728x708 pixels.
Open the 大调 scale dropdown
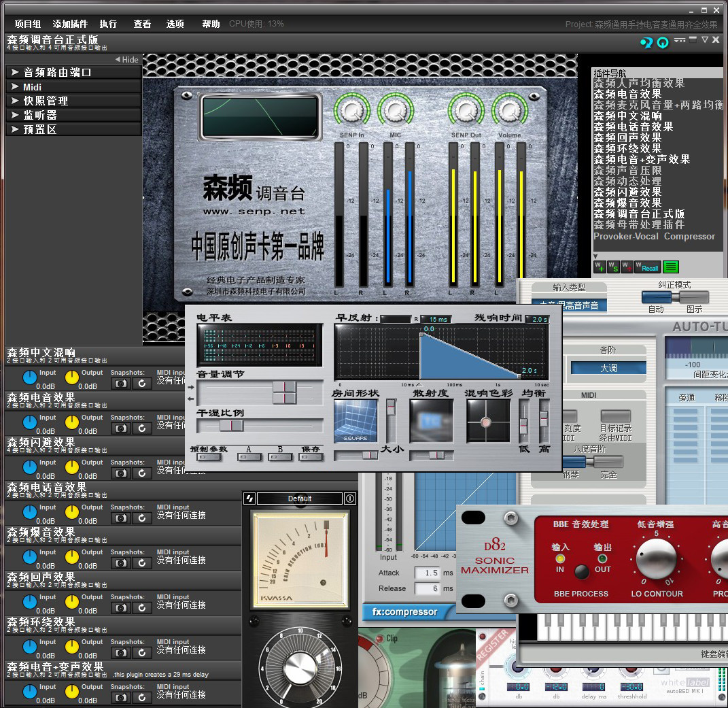pyautogui.click(x=608, y=368)
